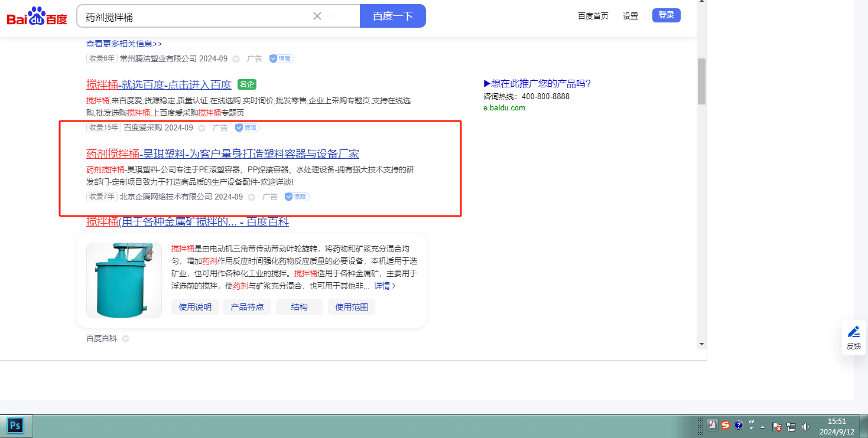
Task: Expand the arrow next to 北京企腾网络技术有限公司
Action: pyautogui.click(x=252, y=197)
